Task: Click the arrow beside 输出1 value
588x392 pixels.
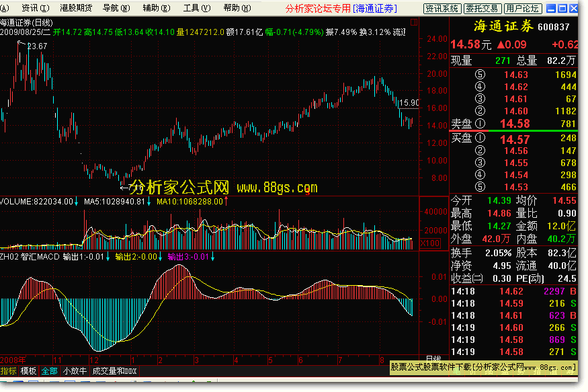Action: tap(108, 257)
